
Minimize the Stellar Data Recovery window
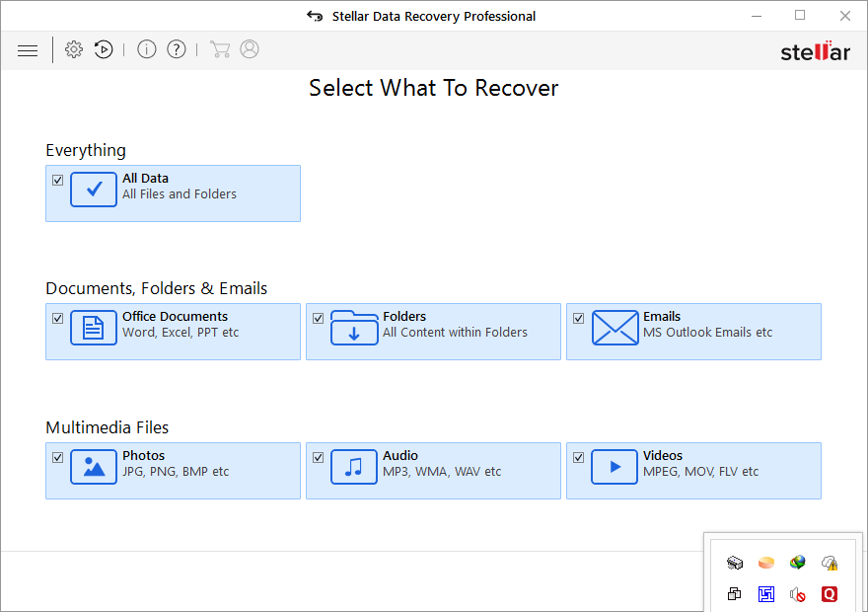(757, 16)
